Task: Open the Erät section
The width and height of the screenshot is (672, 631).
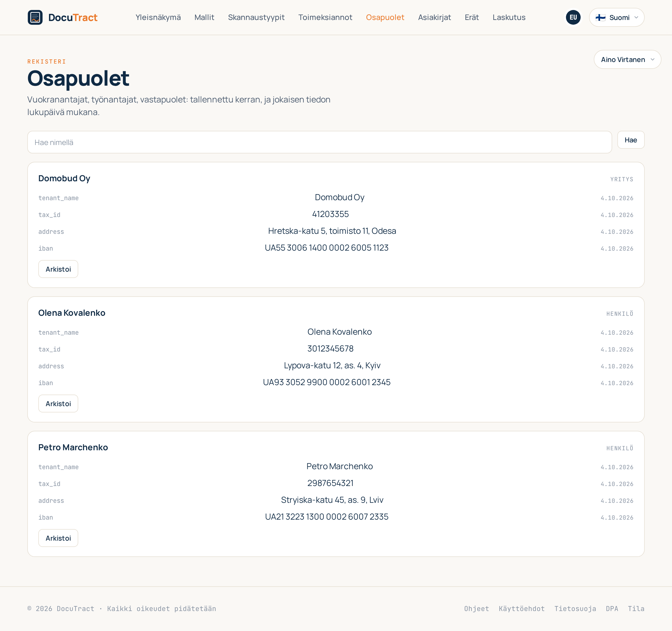Action: click(471, 17)
